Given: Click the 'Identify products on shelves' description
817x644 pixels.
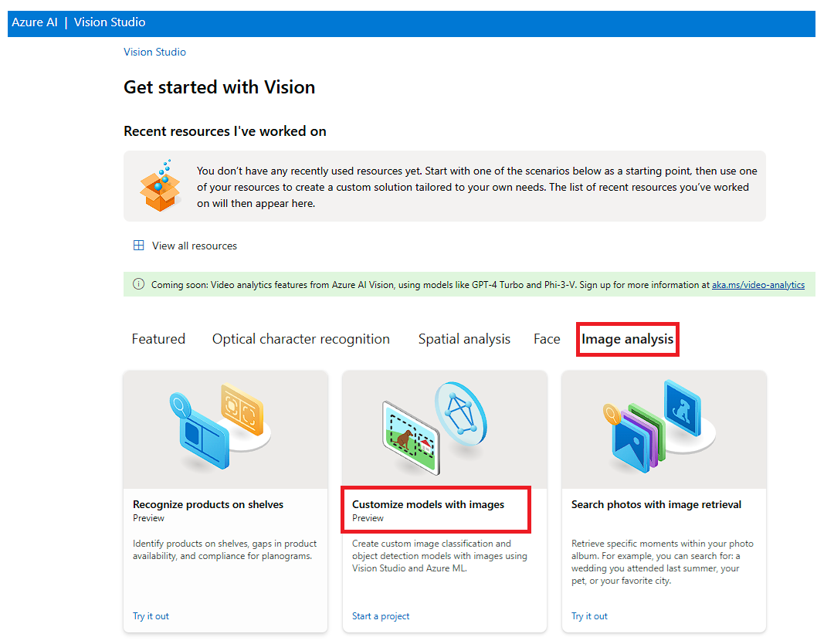Looking at the screenshot, I should (225, 550).
